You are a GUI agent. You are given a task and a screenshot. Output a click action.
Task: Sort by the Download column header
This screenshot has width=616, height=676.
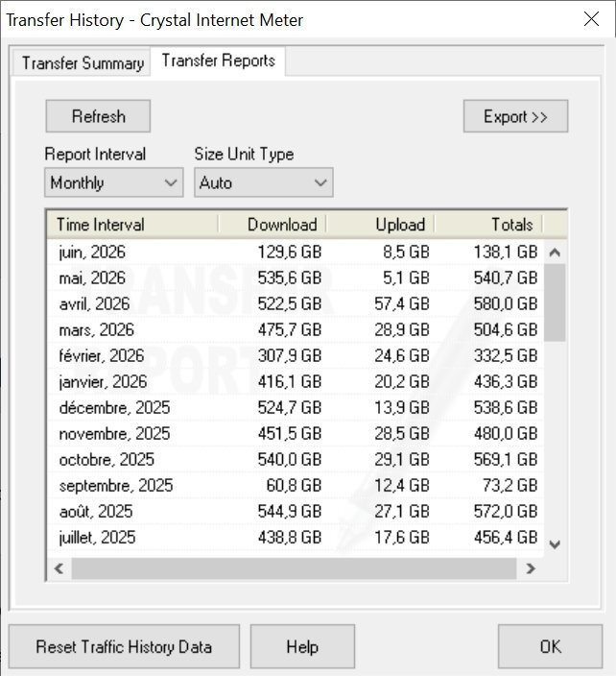(x=272, y=225)
